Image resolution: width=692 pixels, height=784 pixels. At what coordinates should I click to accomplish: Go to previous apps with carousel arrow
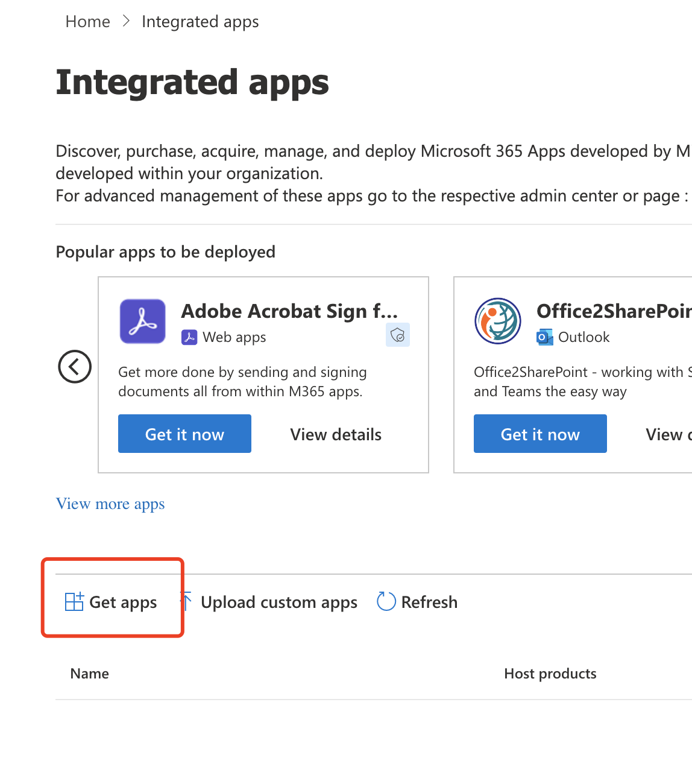75,367
